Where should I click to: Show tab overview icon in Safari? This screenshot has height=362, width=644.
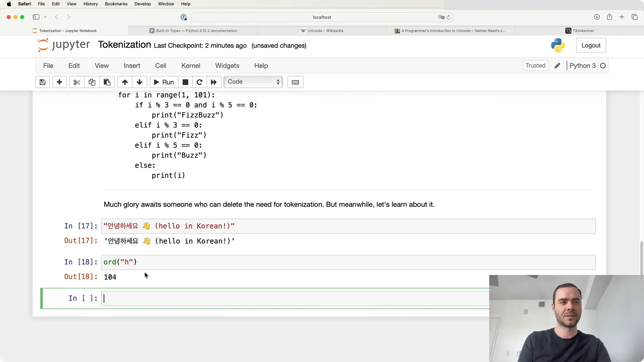point(634,17)
